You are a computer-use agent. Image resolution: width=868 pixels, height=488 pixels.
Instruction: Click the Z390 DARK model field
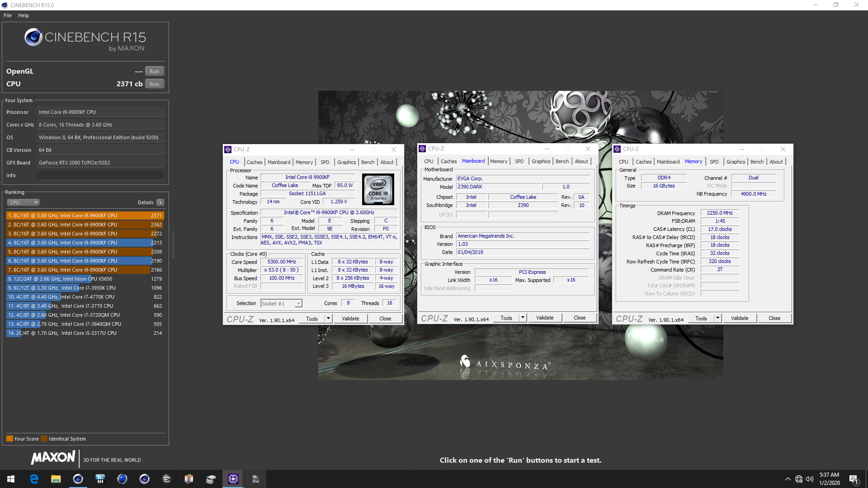pos(499,187)
